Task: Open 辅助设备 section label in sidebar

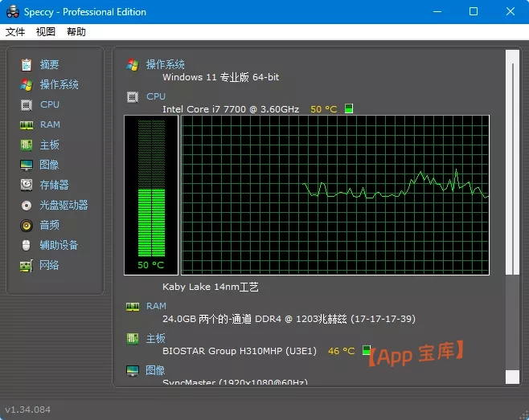Action: pos(59,245)
